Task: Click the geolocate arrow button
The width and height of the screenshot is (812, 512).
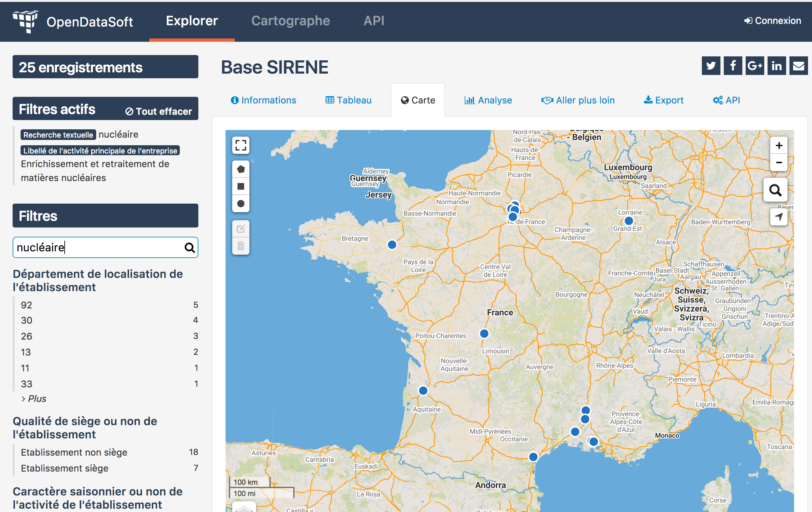Action: [778, 217]
